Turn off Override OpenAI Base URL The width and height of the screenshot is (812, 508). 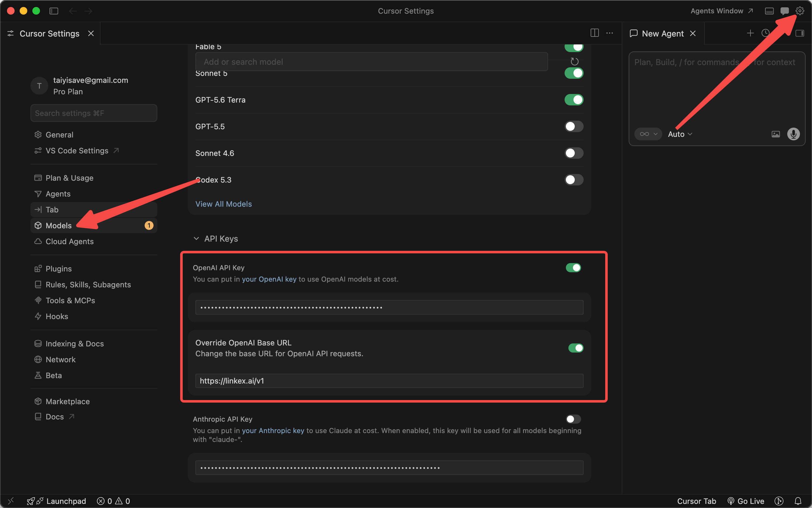[576, 348]
